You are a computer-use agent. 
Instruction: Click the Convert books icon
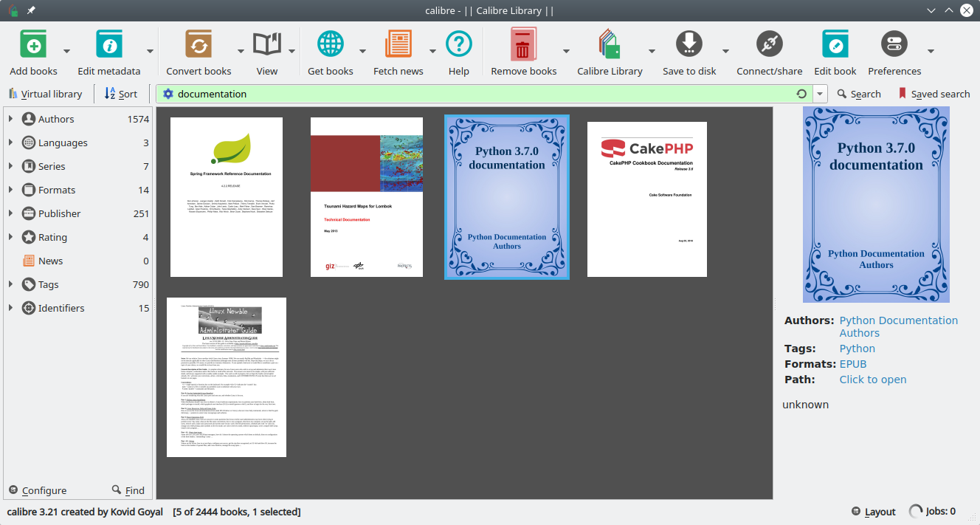[199, 45]
